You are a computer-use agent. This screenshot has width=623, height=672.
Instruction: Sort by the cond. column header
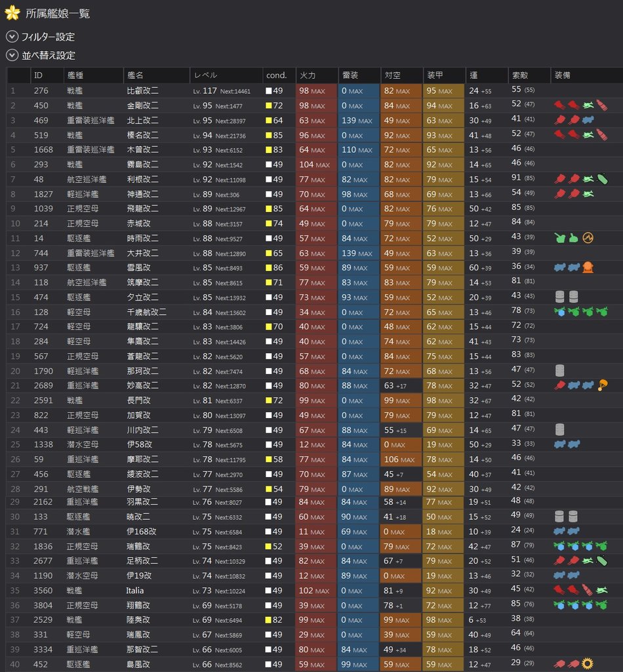pyautogui.click(x=279, y=75)
